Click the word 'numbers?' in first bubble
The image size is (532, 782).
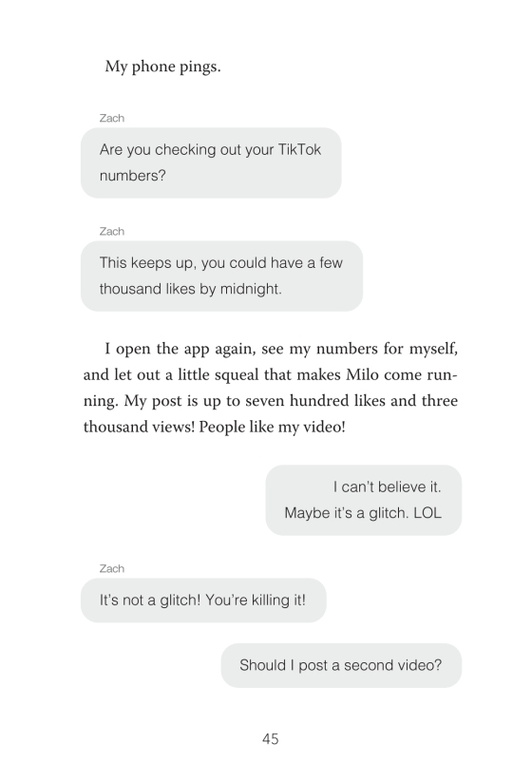click(x=132, y=176)
